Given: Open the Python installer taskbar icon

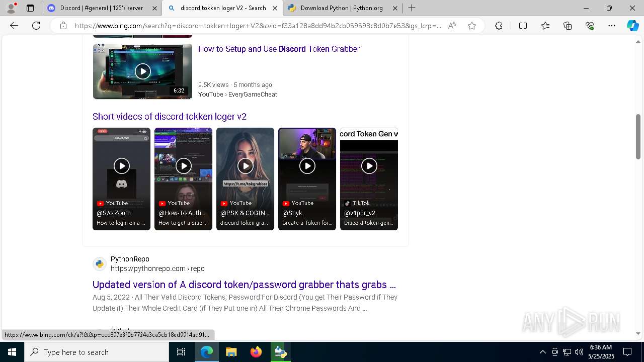Looking at the screenshot, I should [x=280, y=352].
